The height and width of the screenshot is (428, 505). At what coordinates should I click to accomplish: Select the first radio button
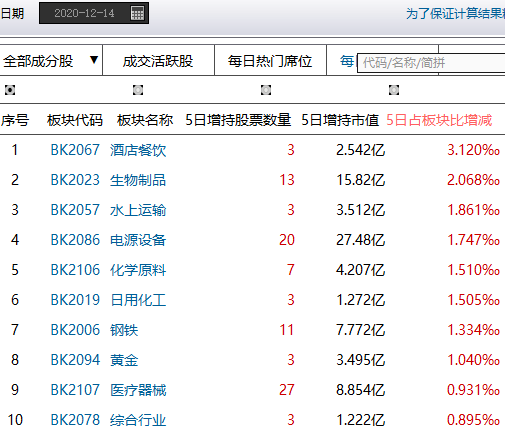10,90
